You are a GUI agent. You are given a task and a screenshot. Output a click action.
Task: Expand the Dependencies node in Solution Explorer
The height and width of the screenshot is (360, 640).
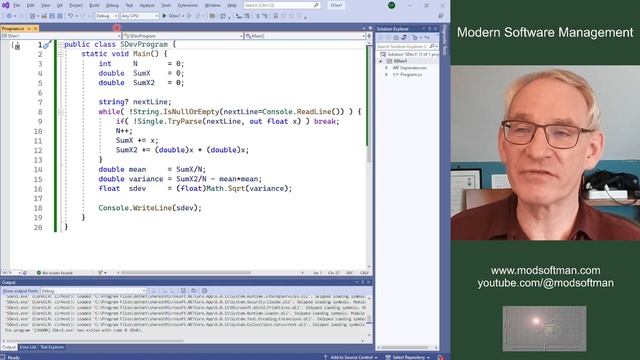[x=386, y=68]
